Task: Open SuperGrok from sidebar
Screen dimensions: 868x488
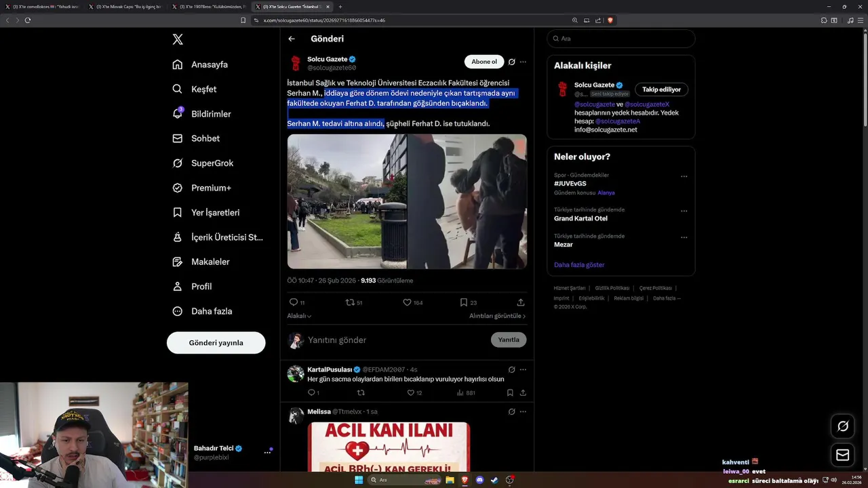Action: coord(203,163)
